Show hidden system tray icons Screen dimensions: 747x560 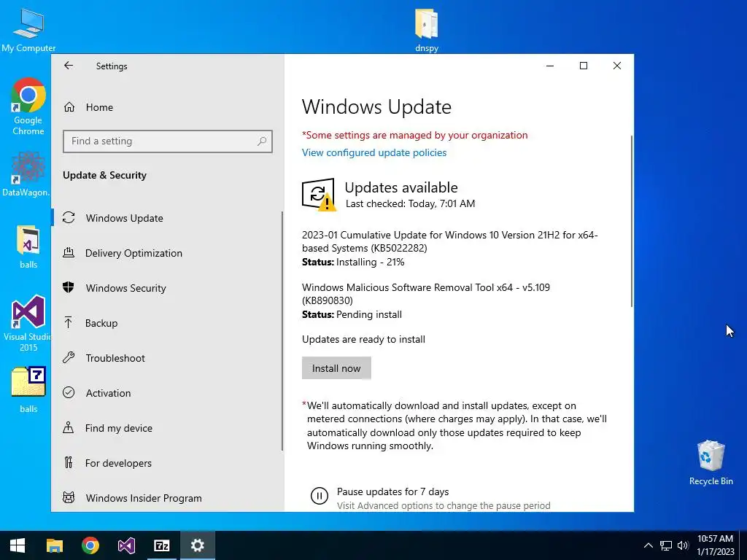[649, 545]
